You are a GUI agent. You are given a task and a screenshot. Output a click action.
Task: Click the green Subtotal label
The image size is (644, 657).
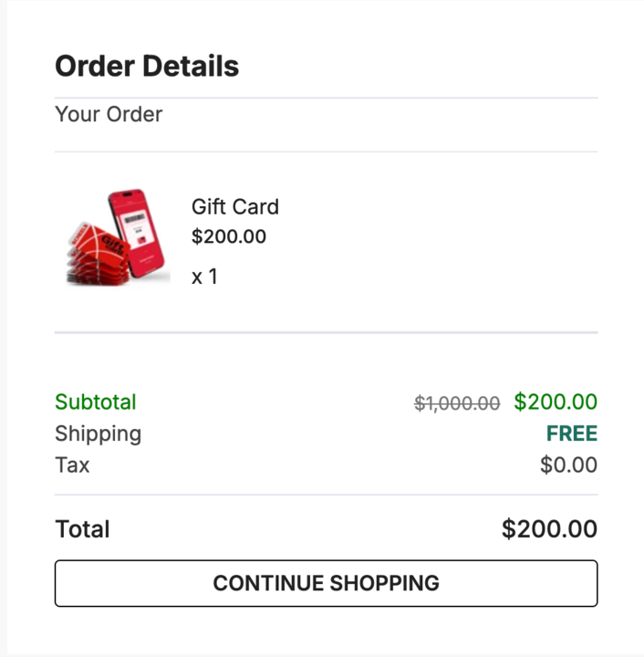click(96, 402)
